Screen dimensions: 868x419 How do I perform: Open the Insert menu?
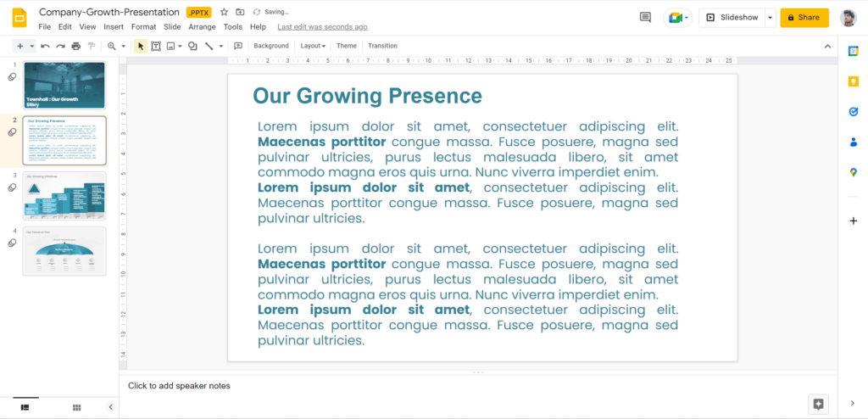click(114, 26)
